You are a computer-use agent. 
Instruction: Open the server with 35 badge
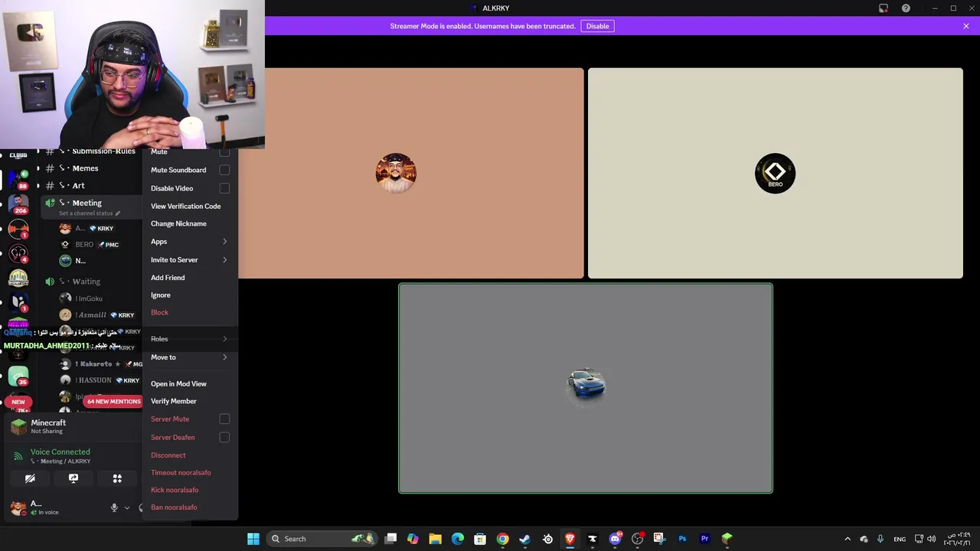tap(18, 376)
